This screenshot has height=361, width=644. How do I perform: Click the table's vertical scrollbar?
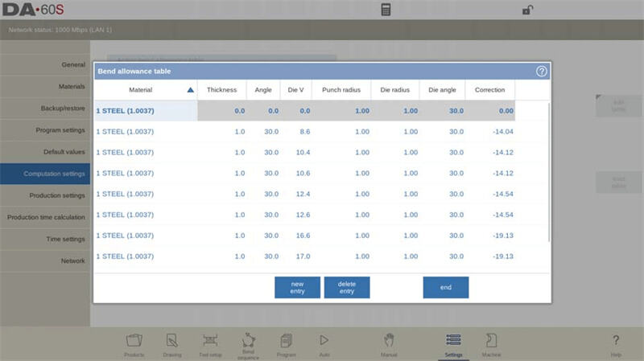pyautogui.click(x=549, y=169)
